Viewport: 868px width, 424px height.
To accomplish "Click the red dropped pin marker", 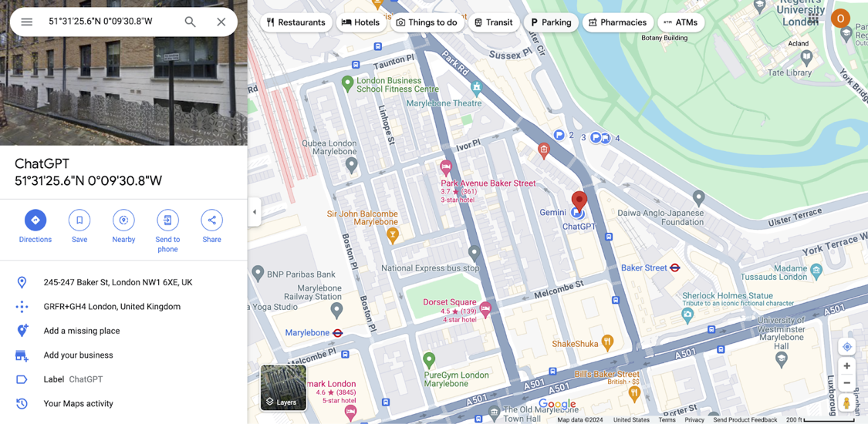I will (x=579, y=202).
